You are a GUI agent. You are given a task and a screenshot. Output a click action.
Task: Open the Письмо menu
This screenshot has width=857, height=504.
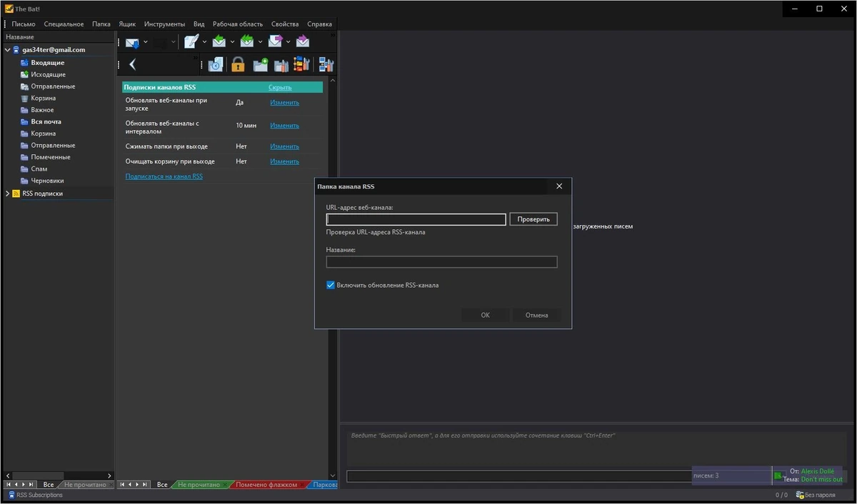24,24
